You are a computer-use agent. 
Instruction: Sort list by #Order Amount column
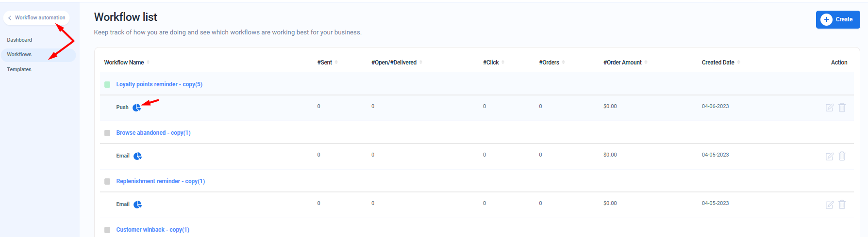point(646,63)
